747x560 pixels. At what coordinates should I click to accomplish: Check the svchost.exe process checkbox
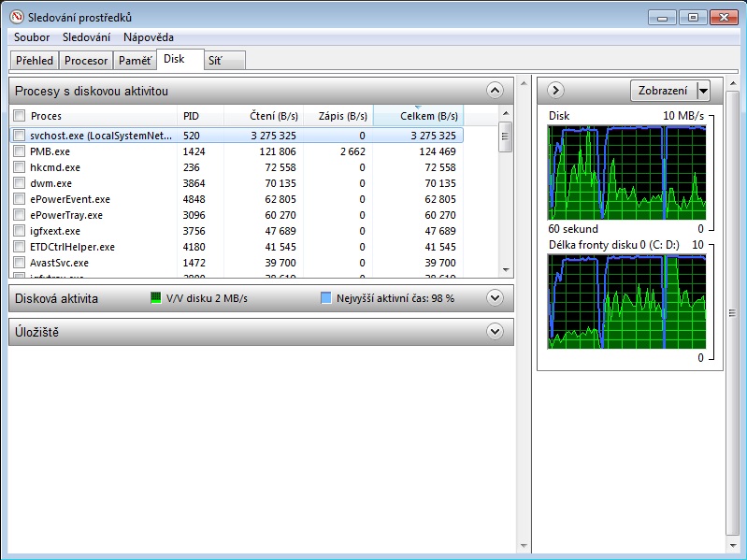[19, 136]
